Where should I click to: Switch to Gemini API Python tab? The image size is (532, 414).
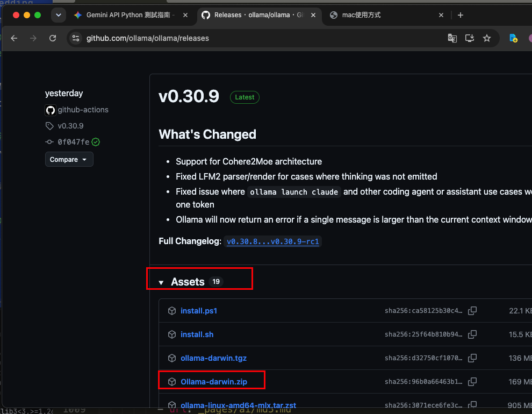131,15
